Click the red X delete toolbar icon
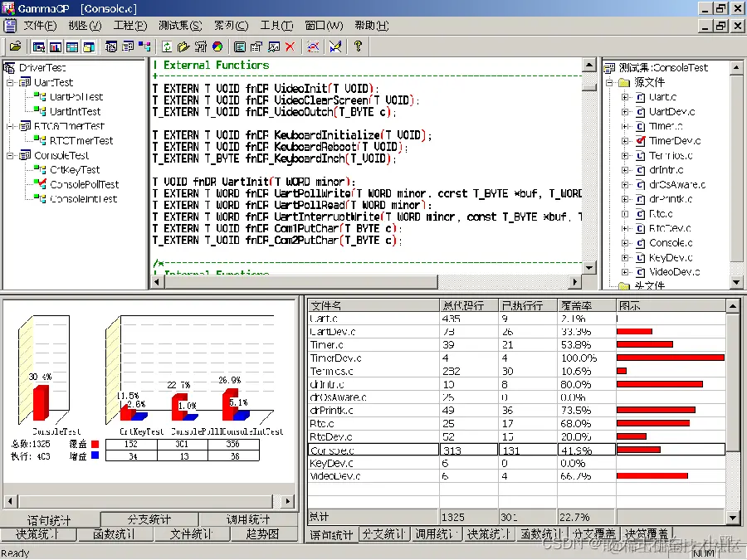Image resolution: width=747 pixels, height=560 pixels. 290,46
